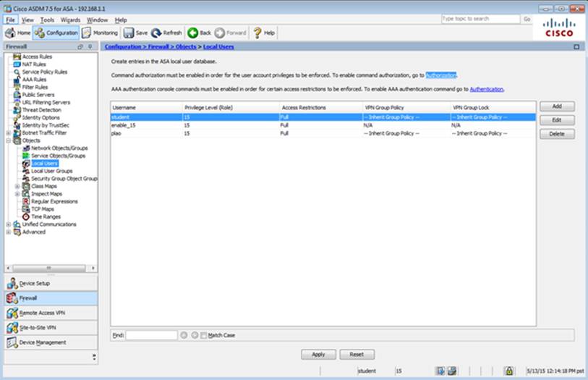Click into the Find text field
This screenshot has height=380, width=588.
[x=151, y=335]
